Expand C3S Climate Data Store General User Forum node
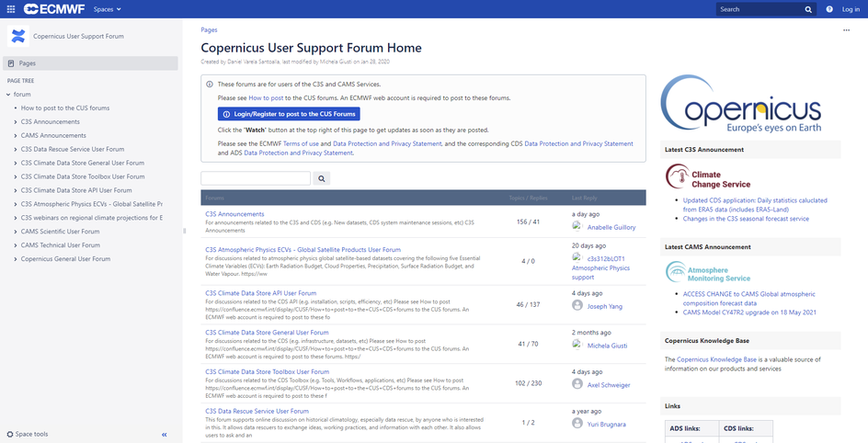The width and height of the screenshot is (868, 443). [x=16, y=164]
